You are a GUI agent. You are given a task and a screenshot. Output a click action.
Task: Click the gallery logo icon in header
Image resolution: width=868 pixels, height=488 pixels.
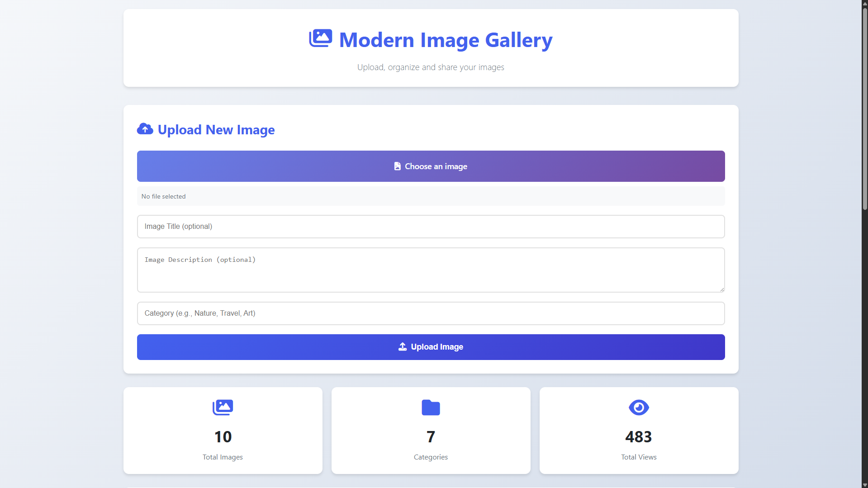(x=320, y=38)
